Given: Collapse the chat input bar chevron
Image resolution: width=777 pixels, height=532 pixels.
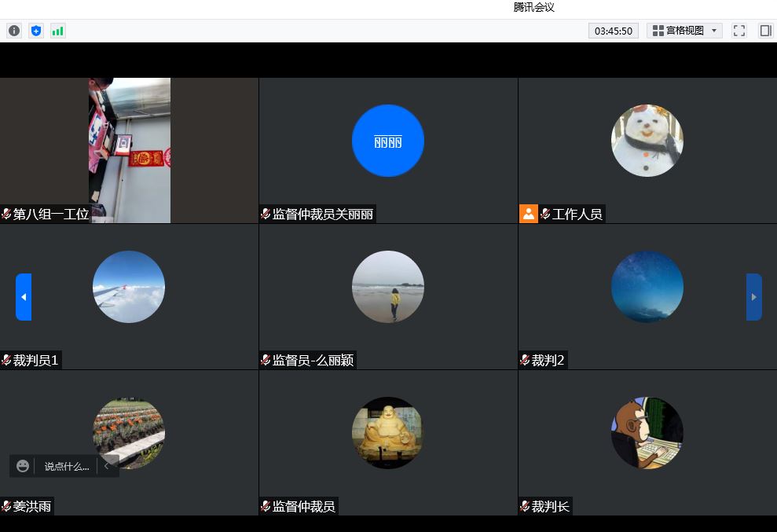Looking at the screenshot, I should coord(107,466).
